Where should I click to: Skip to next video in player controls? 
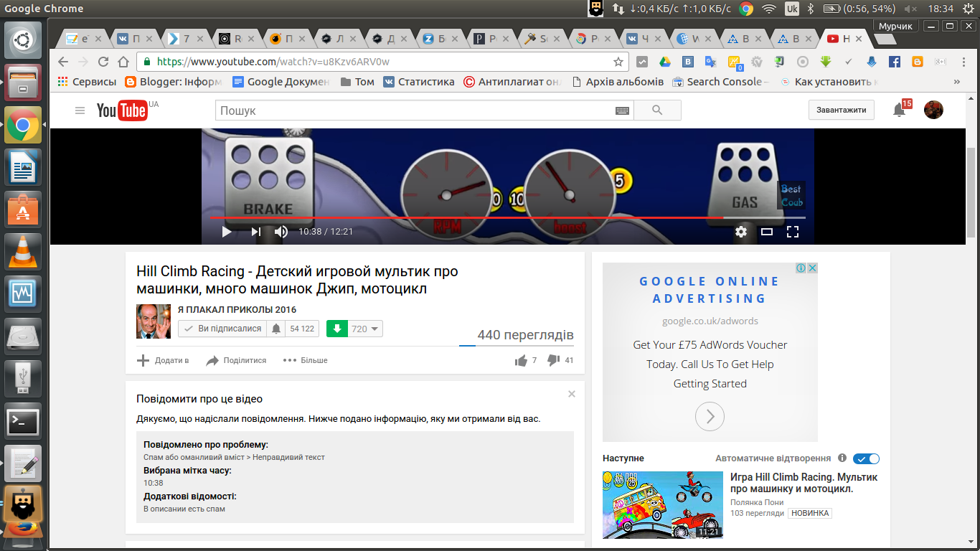pos(255,232)
